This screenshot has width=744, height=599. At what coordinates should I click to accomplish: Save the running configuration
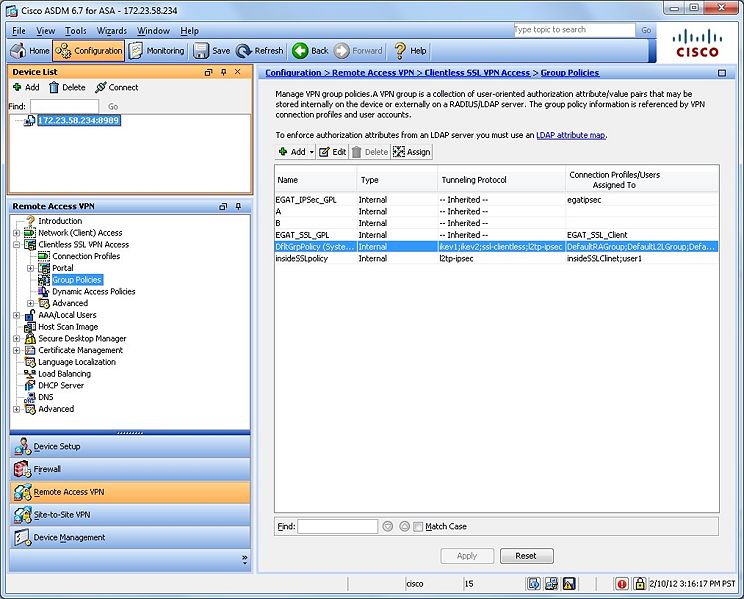(212, 51)
